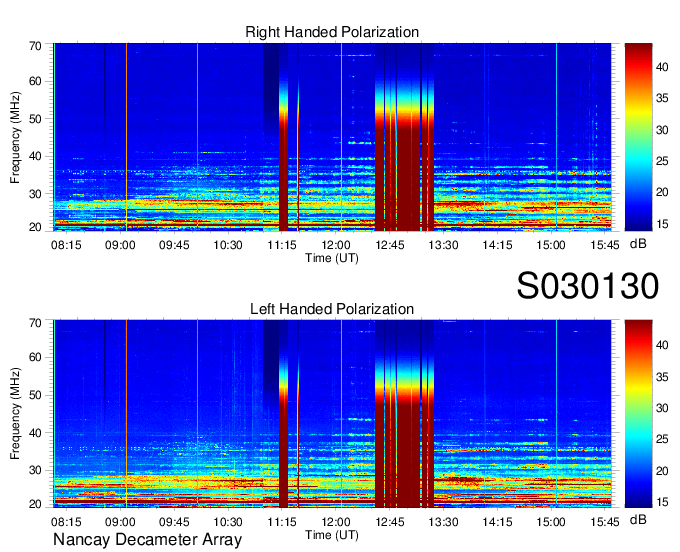The height and width of the screenshot is (552, 680).
Task: Click the 60 MHz frequency tick on the right-handed plot
Action: click(x=35, y=81)
